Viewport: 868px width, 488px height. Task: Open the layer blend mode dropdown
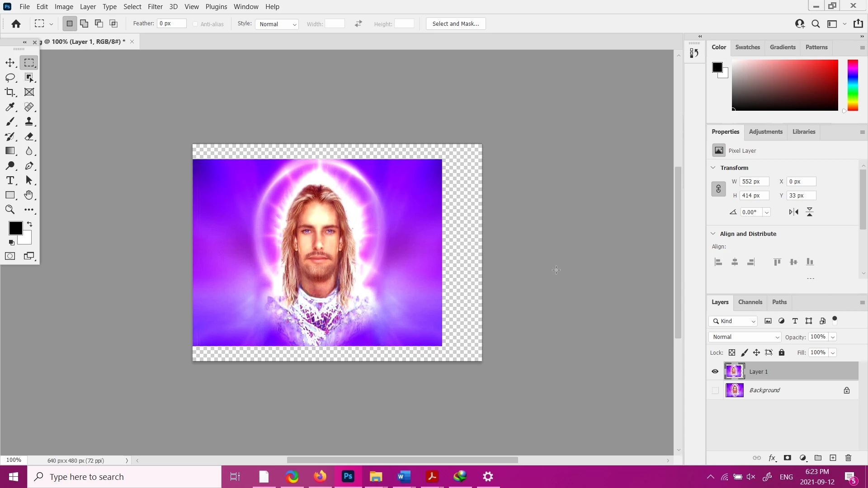[x=745, y=337]
